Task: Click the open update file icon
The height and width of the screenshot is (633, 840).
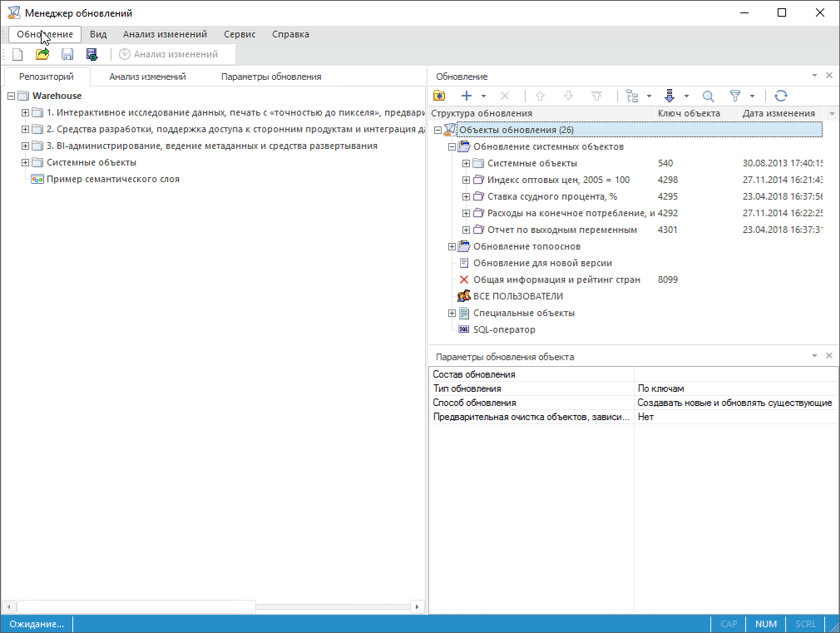Action: pyautogui.click(x=42, y=54)
